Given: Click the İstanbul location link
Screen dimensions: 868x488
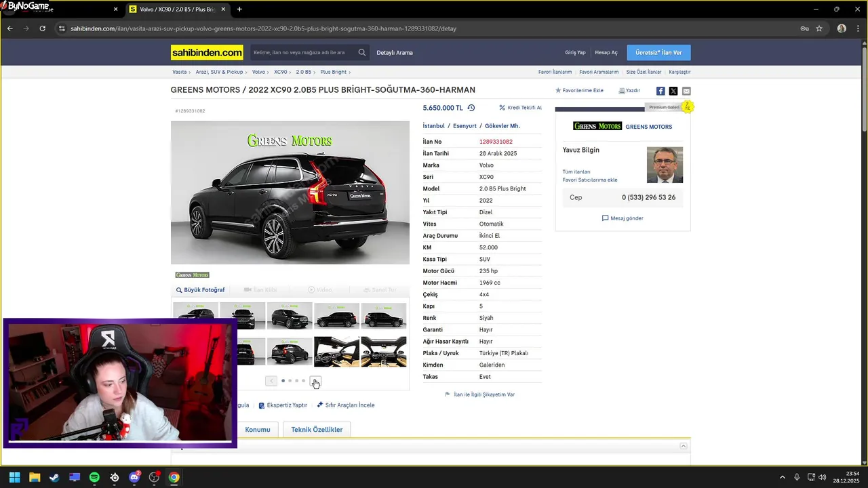Looking at the screenshot, I should click(x=433, y=126).
